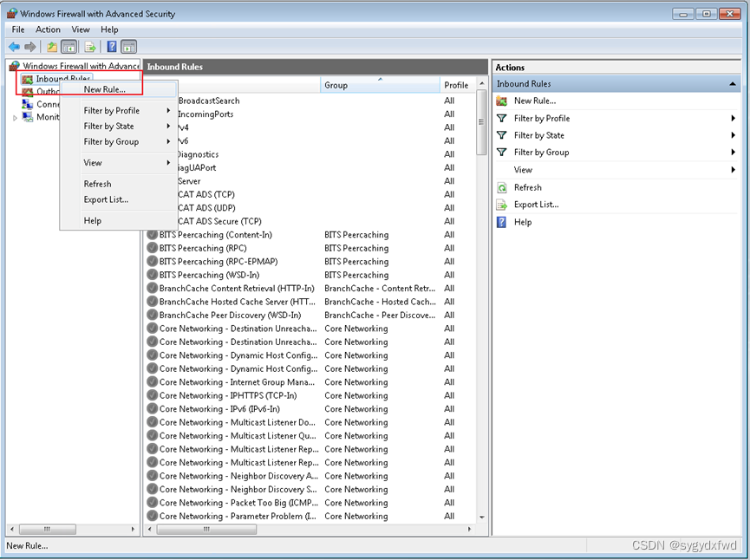The width and height of the screenshot is (750, 560).
Task: Click New Rule... link in Actions pane
Action: pos(535,101)
